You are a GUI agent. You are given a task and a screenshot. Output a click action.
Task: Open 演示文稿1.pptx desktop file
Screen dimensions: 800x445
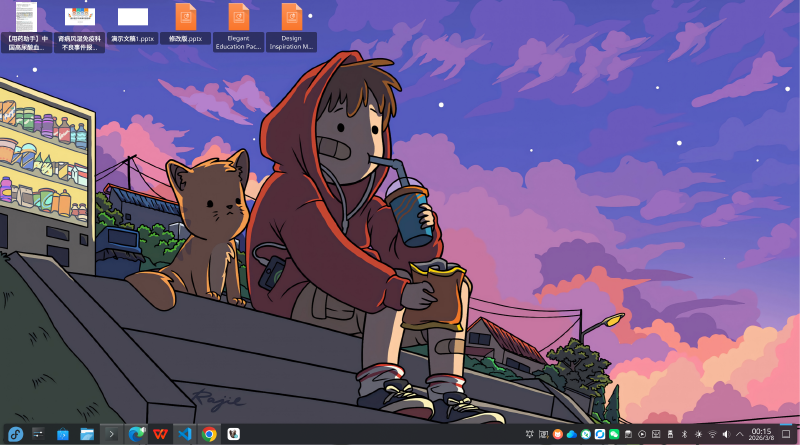tap(133, 23)
